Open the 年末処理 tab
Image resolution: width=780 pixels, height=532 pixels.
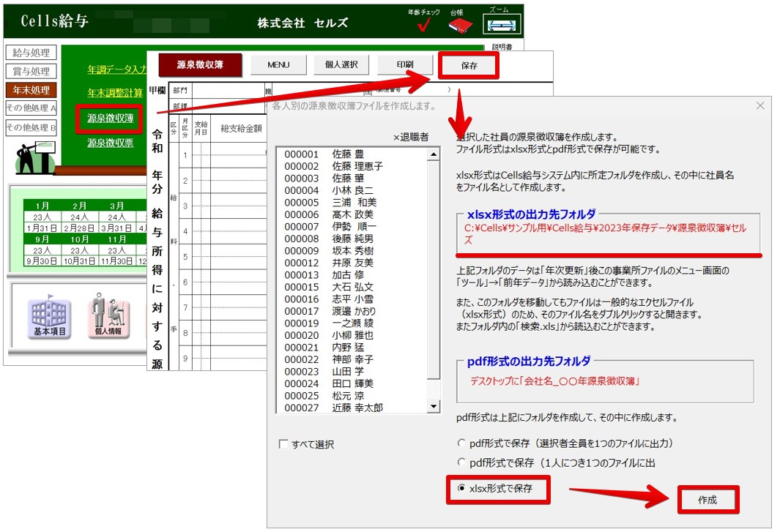[x=31, y=90]
